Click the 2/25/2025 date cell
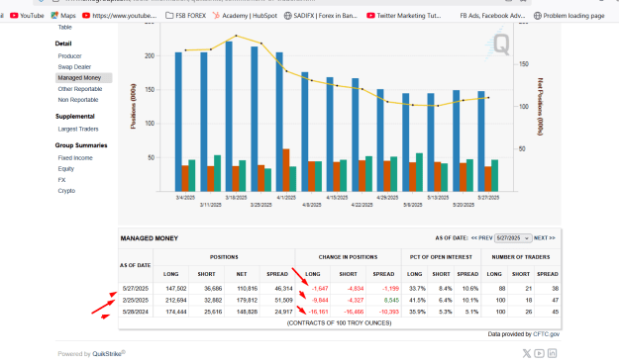Image resolution: width=619 pixels, height=364 pixels. click(x=136, y=300)
